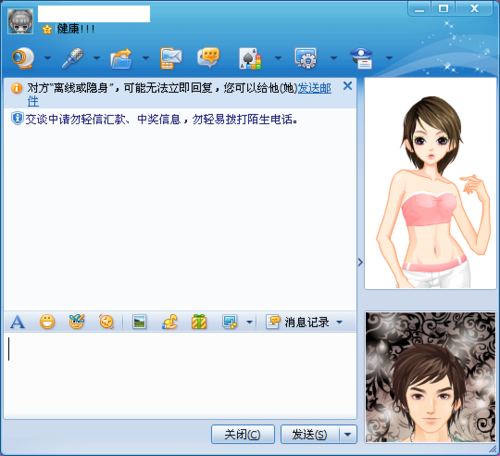Open the report police hat icon
500x456 pixels.
tap(362, 58)
